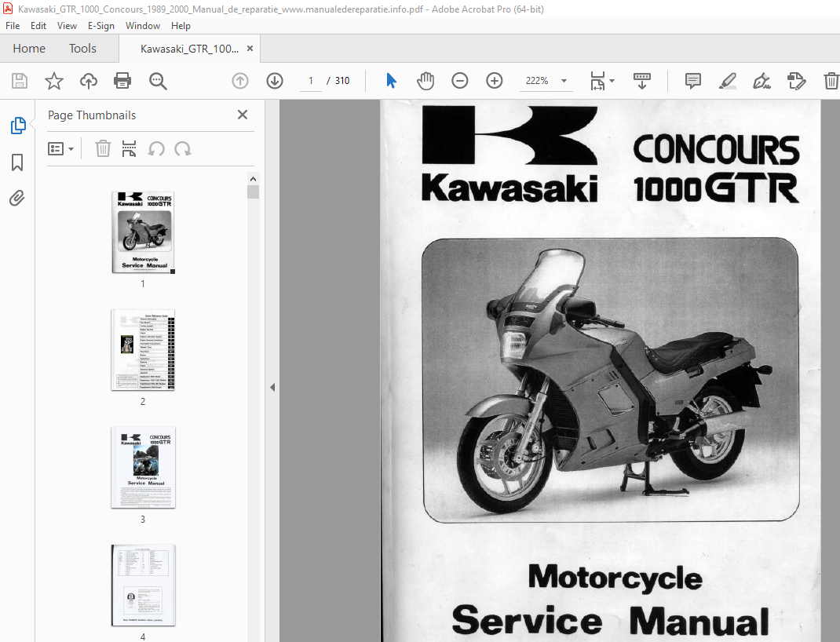Go to previous page arrow
The height and width of the screenshot is (642, 840).
click(240, 81)
